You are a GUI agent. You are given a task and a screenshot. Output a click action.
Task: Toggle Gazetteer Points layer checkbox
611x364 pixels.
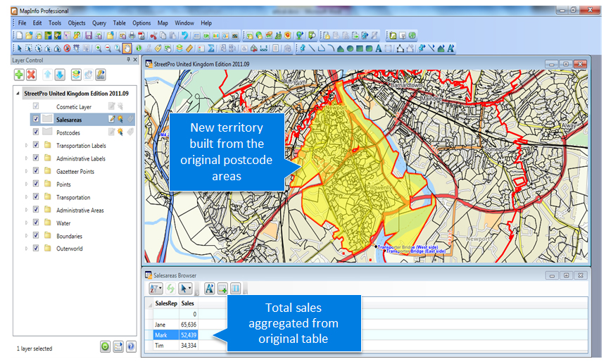pyautogui.click(x=36, y=170)
